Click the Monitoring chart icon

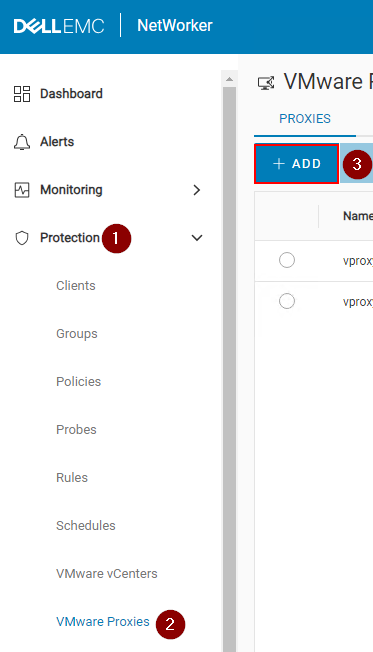click(22, 190)
